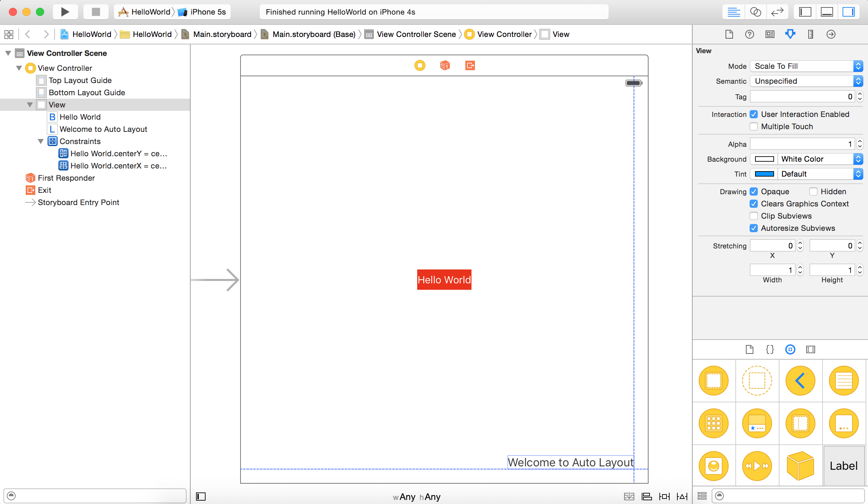Click the Size Inspector icon
Viewport: 868px width, 504px height.
[x=810, y=34]
